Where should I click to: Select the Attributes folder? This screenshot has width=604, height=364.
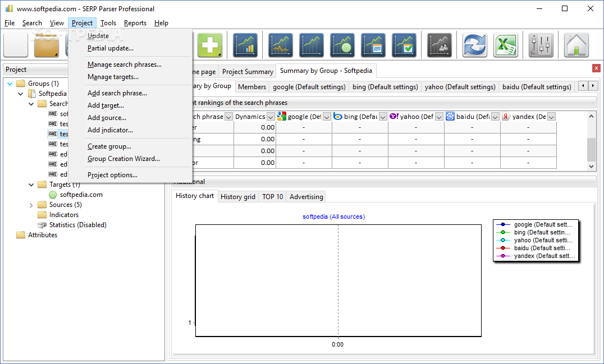[x=42, y=234]
